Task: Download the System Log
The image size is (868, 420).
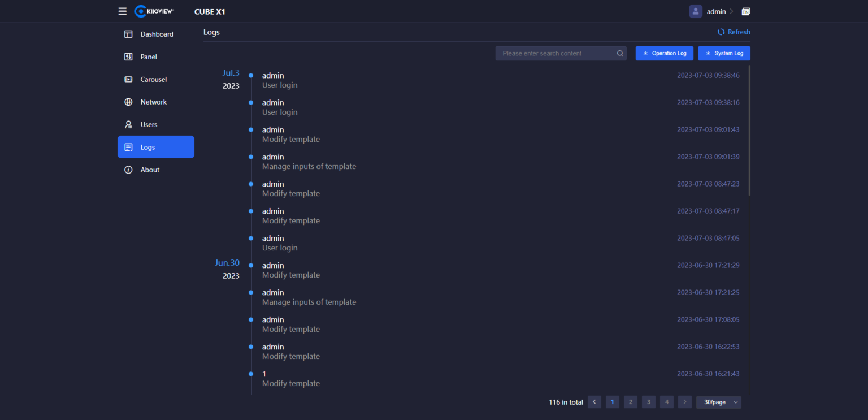Action: tap(724, 53)
